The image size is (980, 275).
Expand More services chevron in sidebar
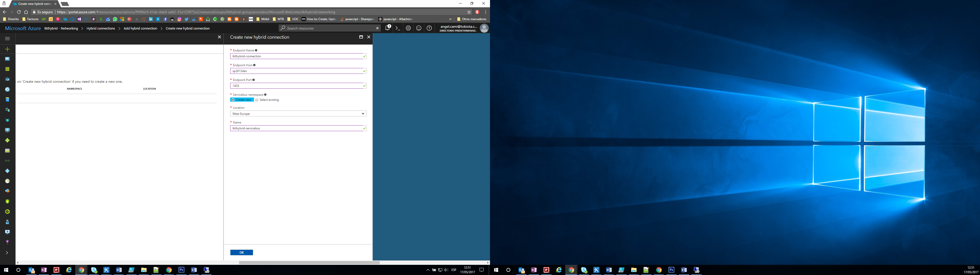tap(7, 253)
